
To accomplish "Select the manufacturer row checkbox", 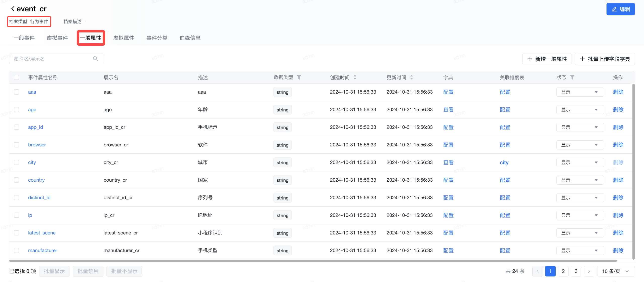I will pyautogui.click(x=17, y=250).
